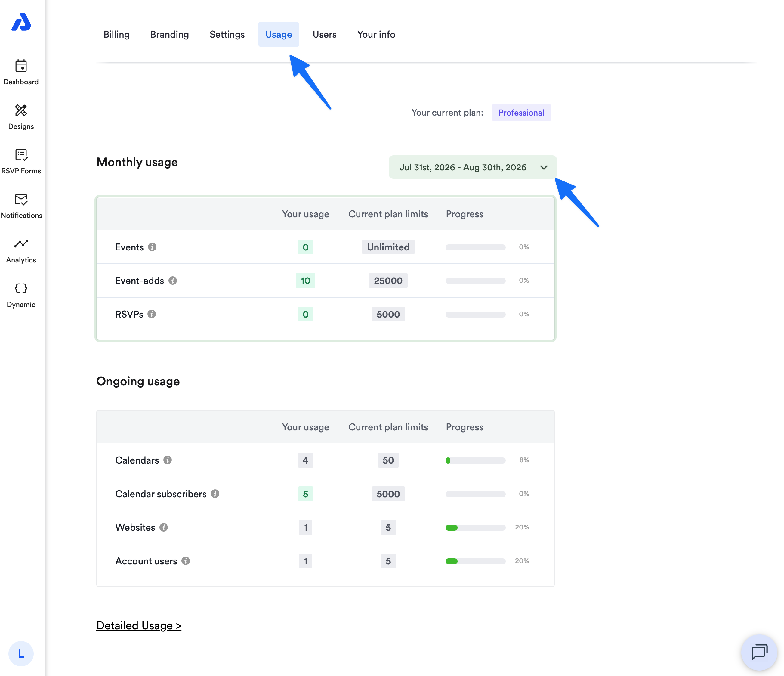784x676 pixels.
Task: Switch to the Settings tab
Action: click(227, 34)
